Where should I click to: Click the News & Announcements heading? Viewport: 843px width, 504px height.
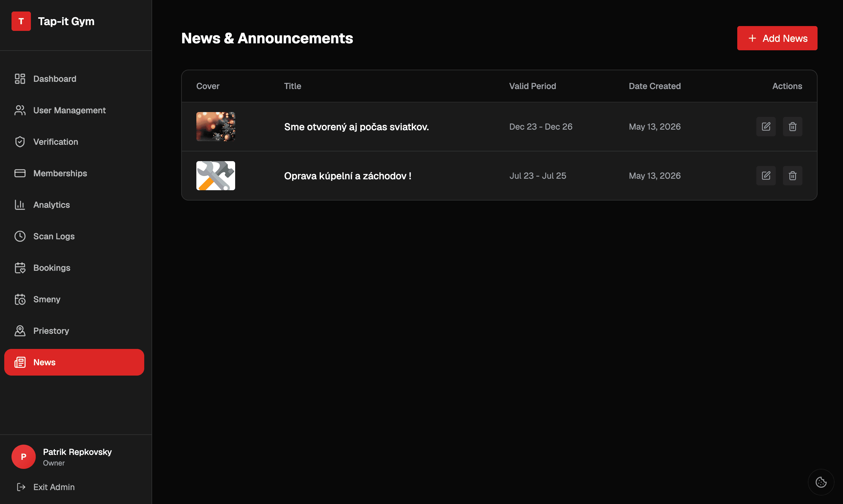pos(267,38)
